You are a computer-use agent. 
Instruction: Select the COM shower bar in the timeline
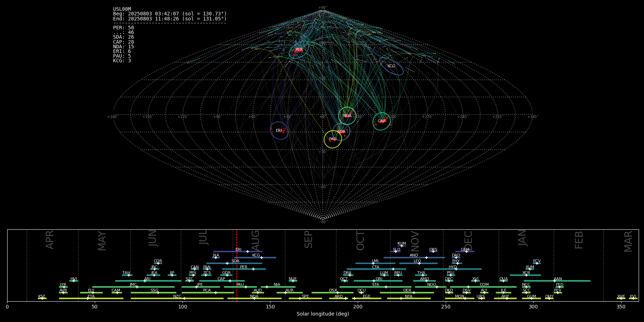(484, 287)
